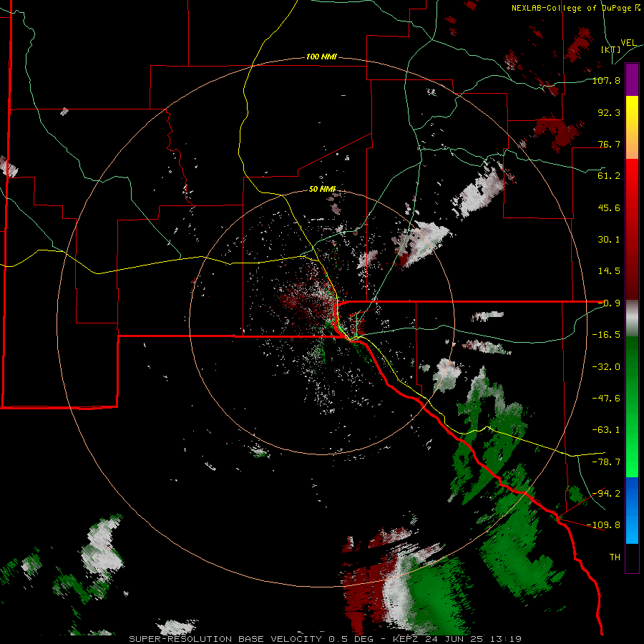The image size is (644, 644).
Task: Click the 92.3 legend value
Action: (609, 112)
